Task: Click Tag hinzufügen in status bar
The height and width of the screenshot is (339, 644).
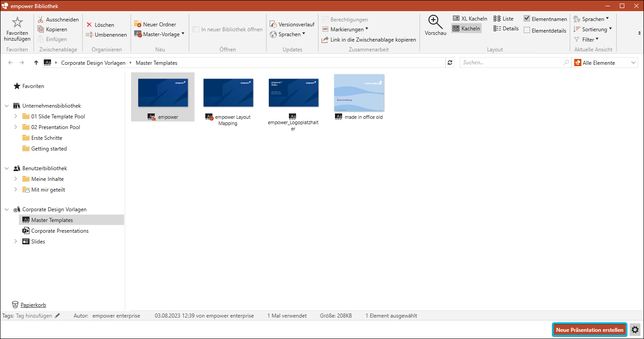Action: point(34,316)
